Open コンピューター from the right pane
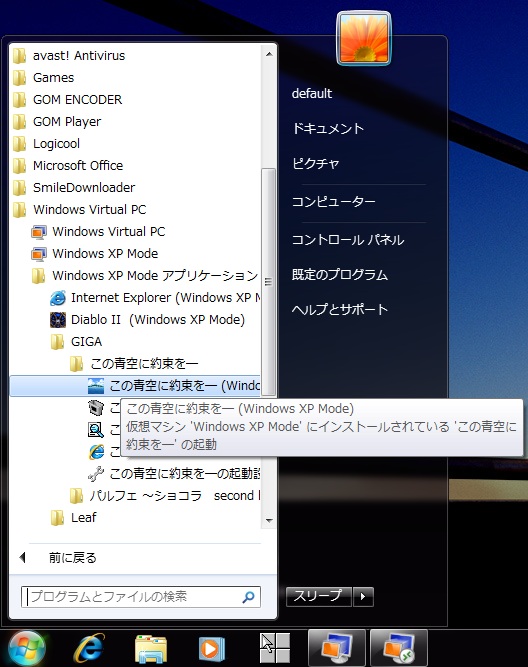This screenshot has height=667, width=528. tap(334, 202)
